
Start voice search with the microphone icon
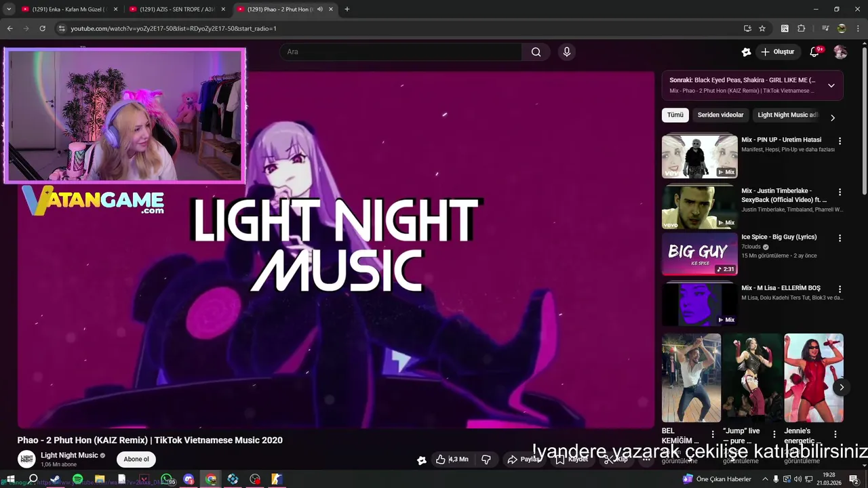click(x=567, y=52)
